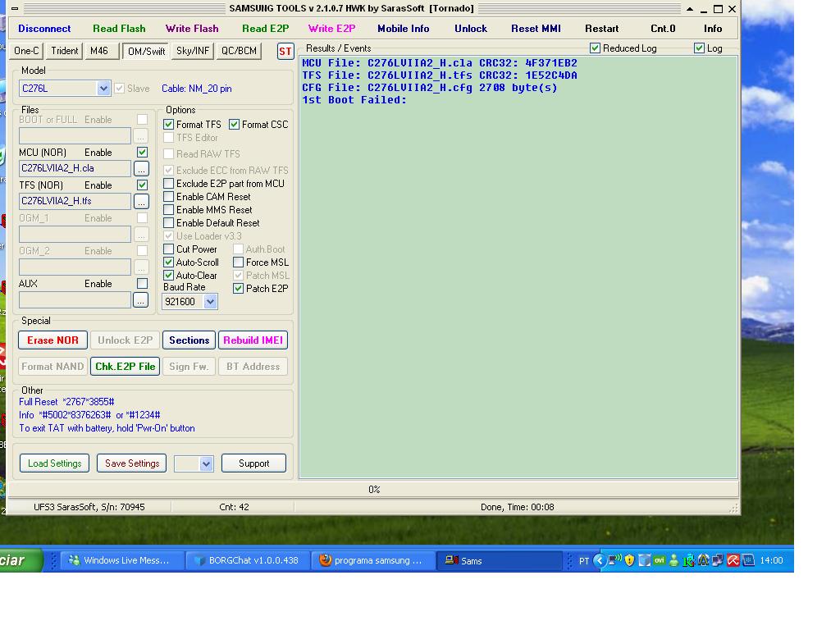Click the Chk.E2P File button
Viewport: 840px width, 630px height.
click(x=126, y=367)
